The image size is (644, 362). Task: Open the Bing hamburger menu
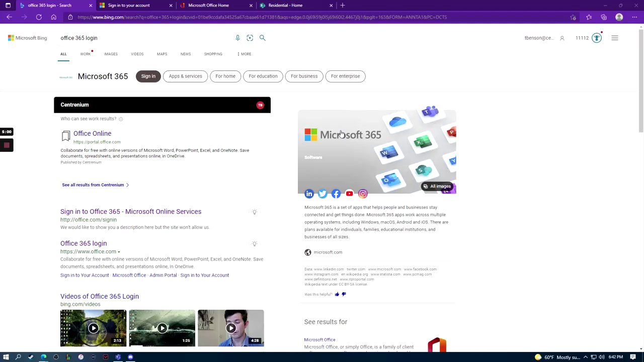click(x=615, y=38)
